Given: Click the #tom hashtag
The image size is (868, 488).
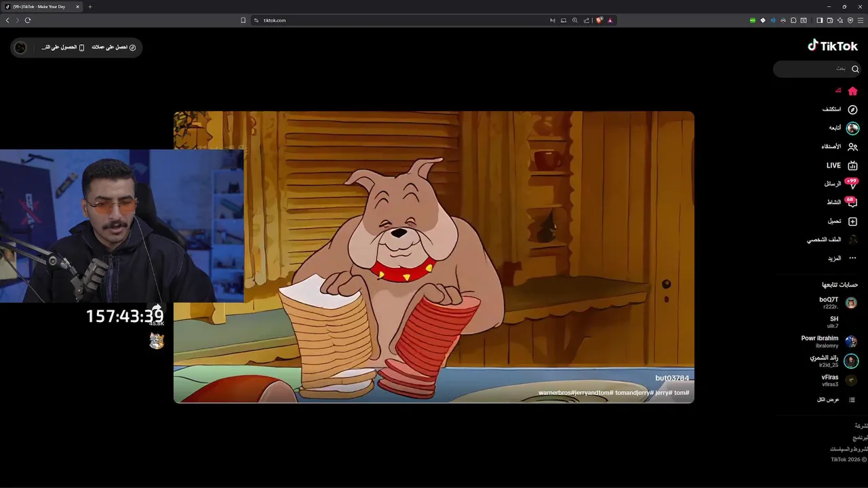Looking at the screenshot, I should (682, 393).
